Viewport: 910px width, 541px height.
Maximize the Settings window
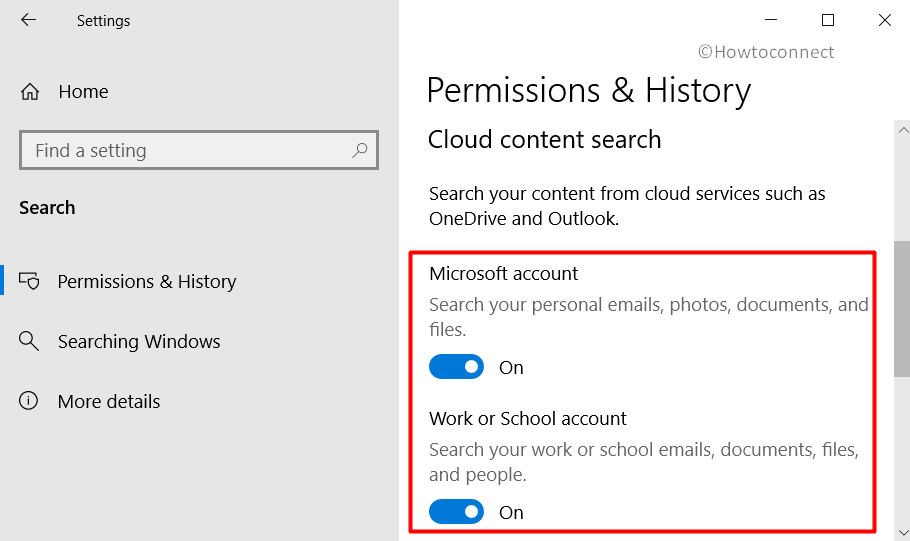[828, 20]
